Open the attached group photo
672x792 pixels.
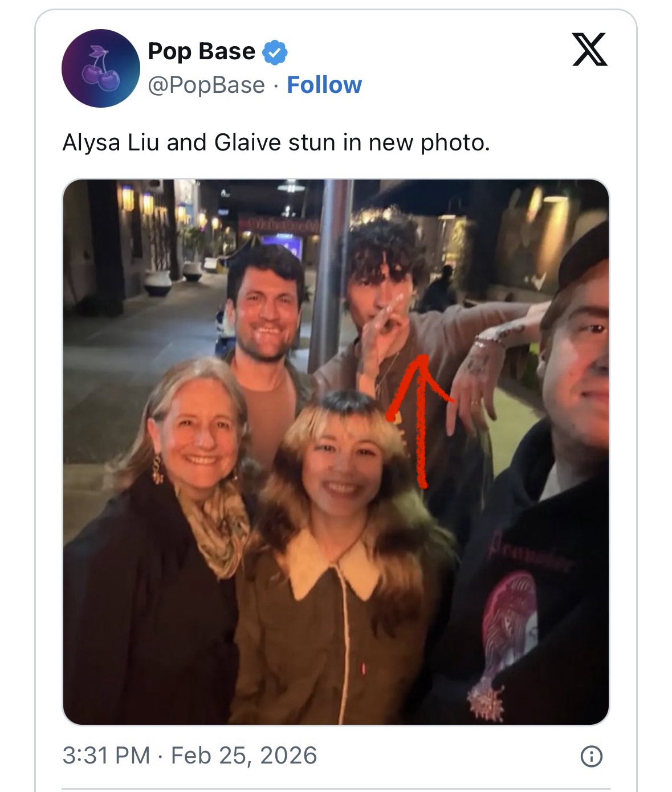[336, 452]
